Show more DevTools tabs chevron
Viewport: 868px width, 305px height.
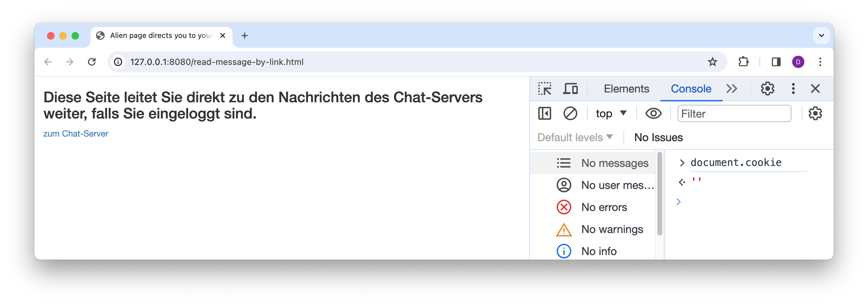click(732, 89)
